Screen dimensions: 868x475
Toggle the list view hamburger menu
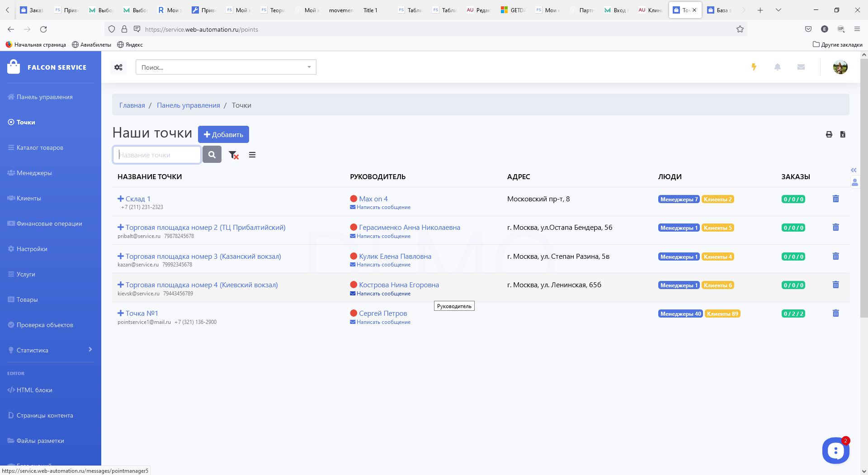coord(252,155)
